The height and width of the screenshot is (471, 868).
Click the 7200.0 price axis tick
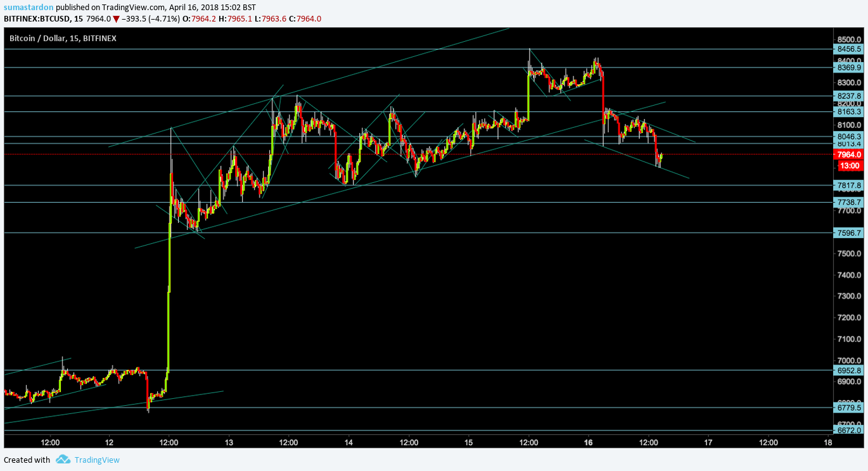click(x=849, y=317)
